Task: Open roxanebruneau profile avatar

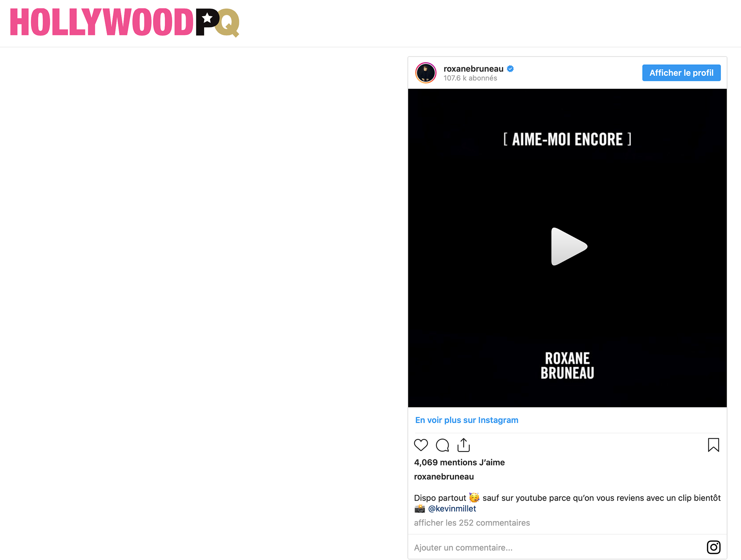Action: click(426, 73)
